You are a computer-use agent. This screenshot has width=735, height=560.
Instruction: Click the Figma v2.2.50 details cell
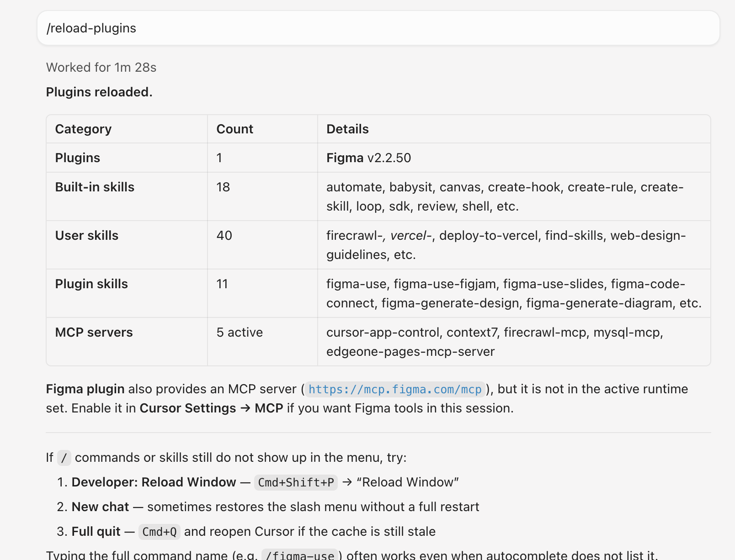point(368,158)
